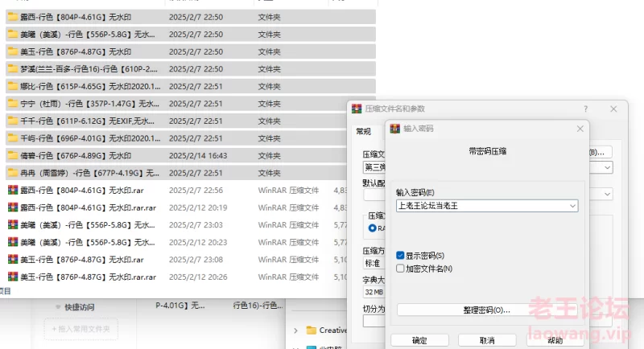Click WinRAR icon in 输入密码 title bar

point(394,129)
